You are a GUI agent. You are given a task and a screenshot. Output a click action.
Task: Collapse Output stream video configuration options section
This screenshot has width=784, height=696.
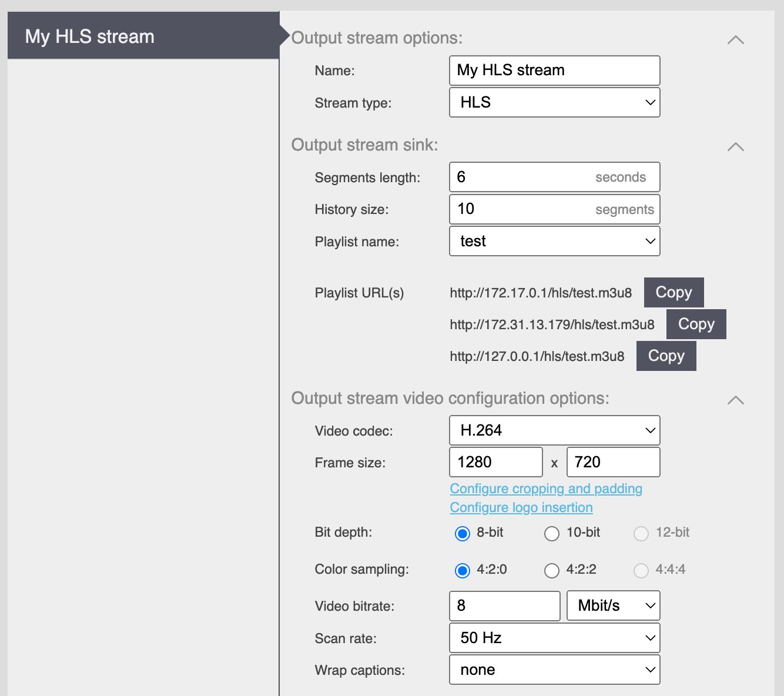[x=736, y=400]
